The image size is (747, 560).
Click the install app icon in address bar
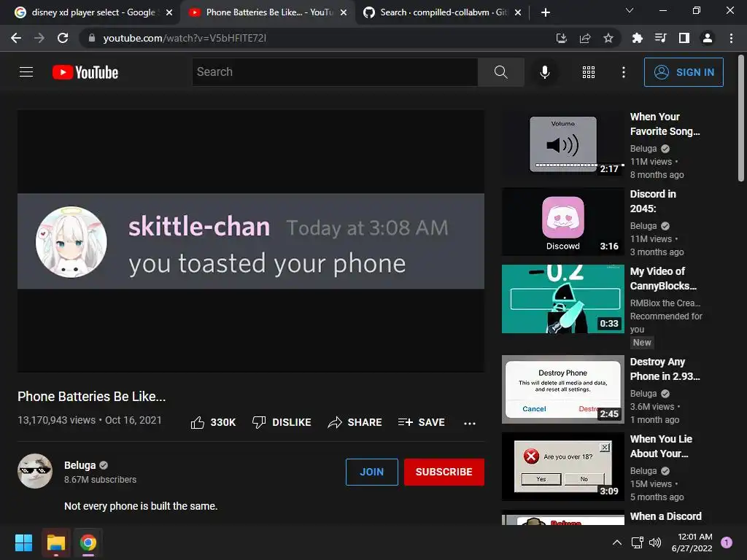click(562, 38)
